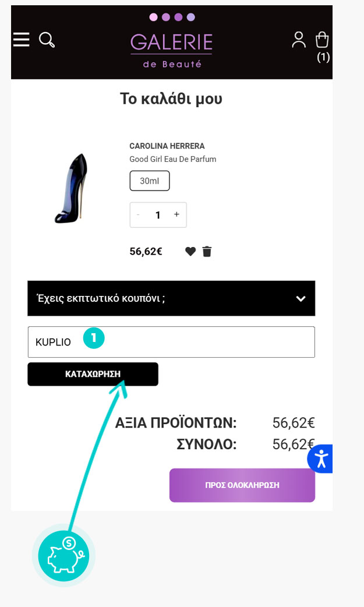Open the hamburger navigation menu
The image size is (364, 607).
pos(21,40)
